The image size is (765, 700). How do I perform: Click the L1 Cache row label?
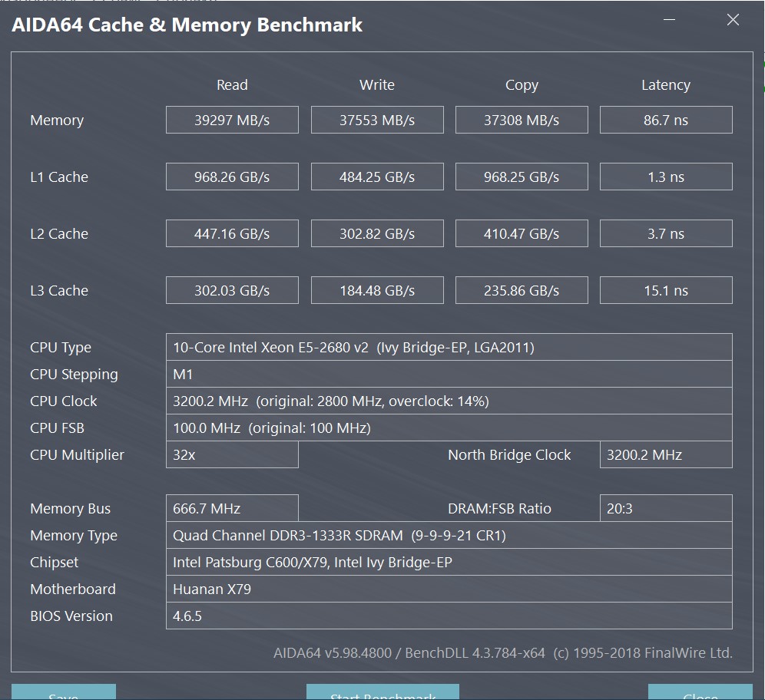coord(59,177)
